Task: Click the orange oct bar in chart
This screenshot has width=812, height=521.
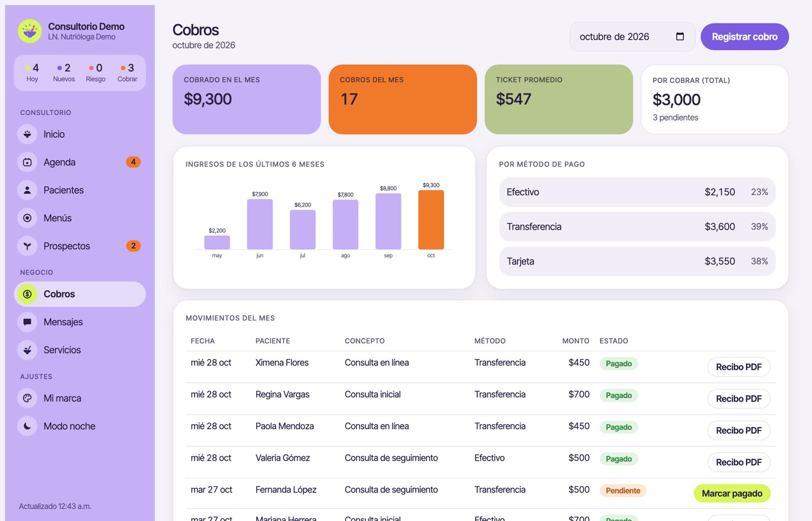Action: point(431,219)
